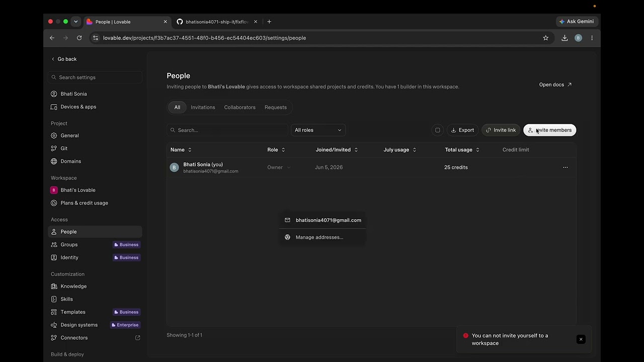Sort by Joined/Invited column
Image resolution: width=644 pixels, height=362 pixels.
[337, 150]
